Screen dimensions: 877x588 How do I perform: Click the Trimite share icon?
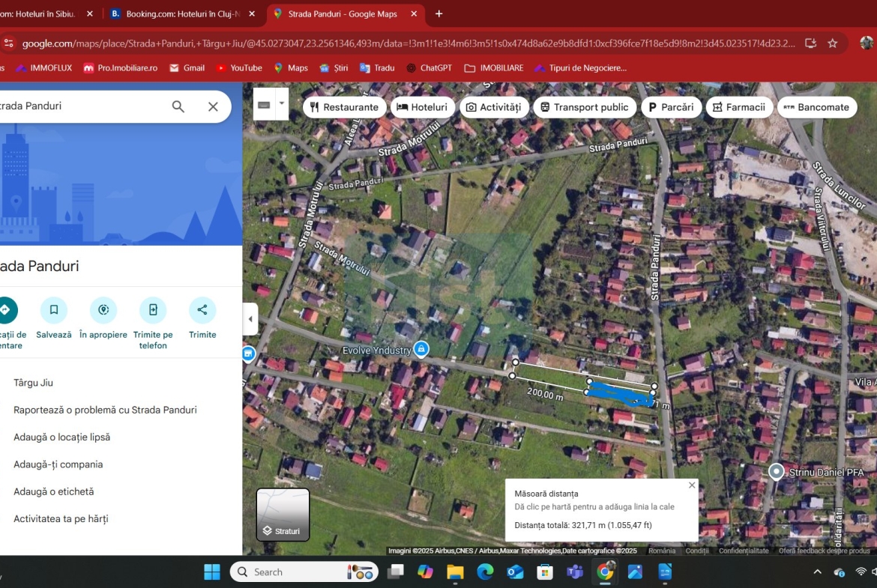(x=202, y=310)
